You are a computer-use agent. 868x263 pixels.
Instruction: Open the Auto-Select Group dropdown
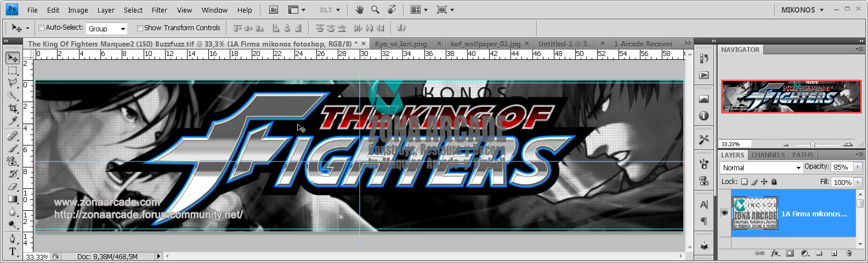pos(107,29)
